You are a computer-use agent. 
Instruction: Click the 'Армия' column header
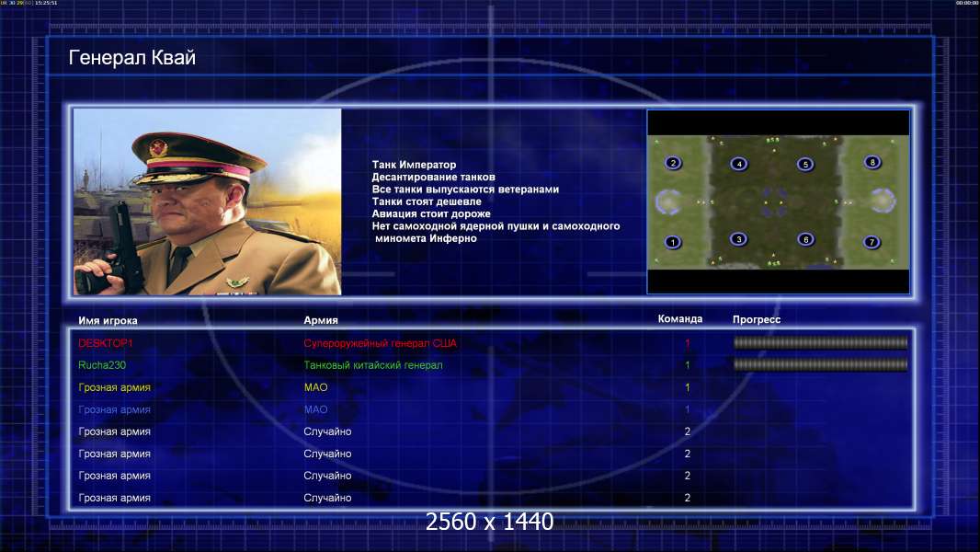[x=321, y=320]
